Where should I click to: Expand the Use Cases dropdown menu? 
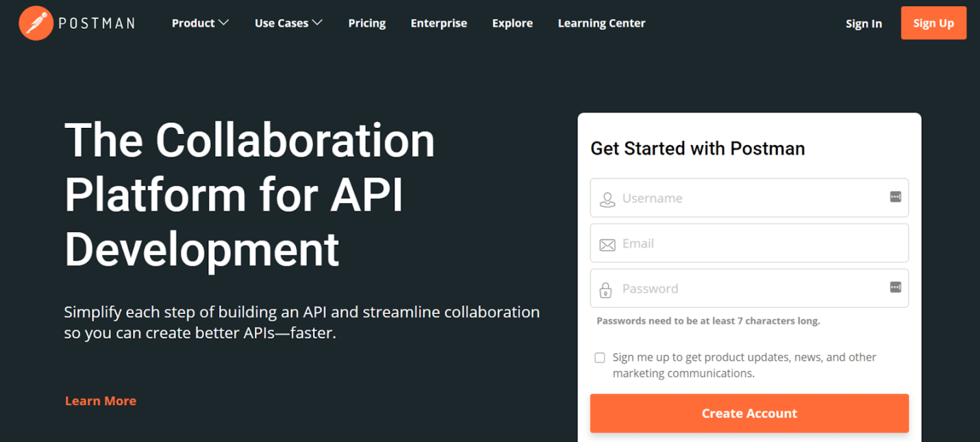288,23
